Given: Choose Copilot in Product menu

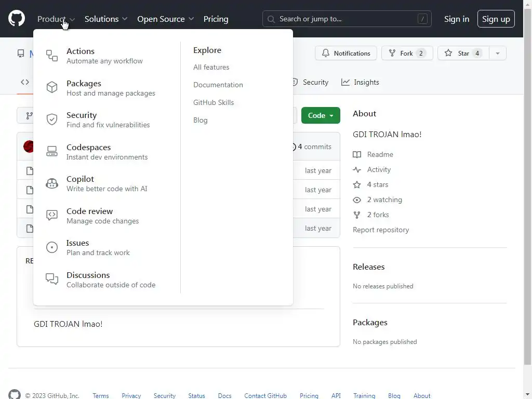Looking at the screenshot, I should click(107, 183).
